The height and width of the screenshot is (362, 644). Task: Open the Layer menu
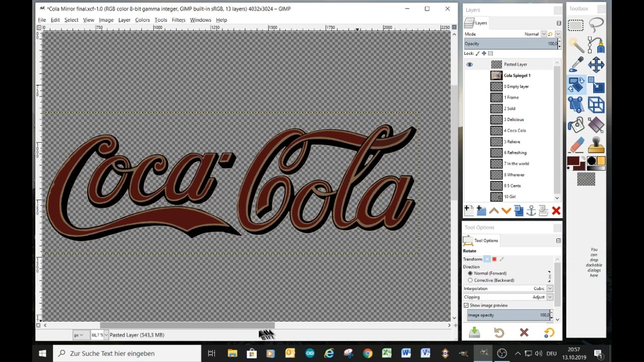coord(124,20)
